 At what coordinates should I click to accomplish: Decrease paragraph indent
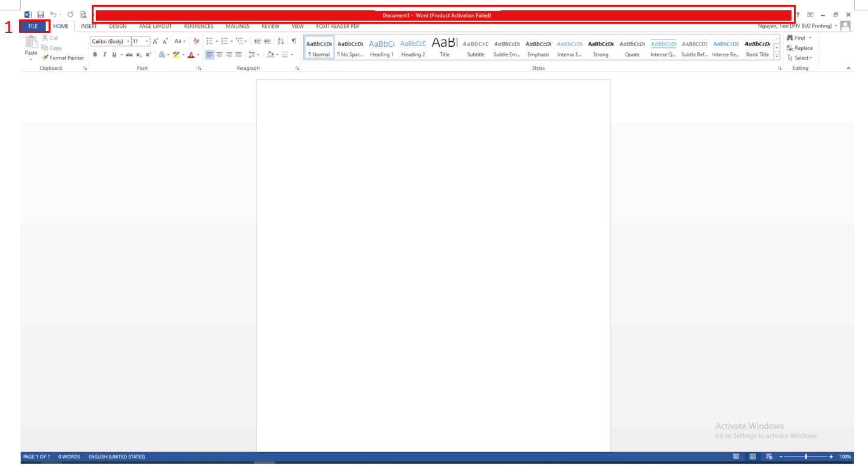(x=257, y=41)
